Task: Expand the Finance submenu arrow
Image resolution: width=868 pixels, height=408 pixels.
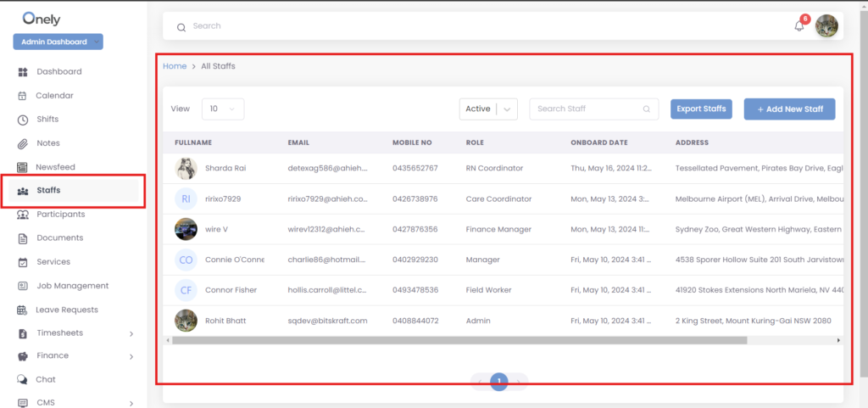Action: tap(131, 357)
